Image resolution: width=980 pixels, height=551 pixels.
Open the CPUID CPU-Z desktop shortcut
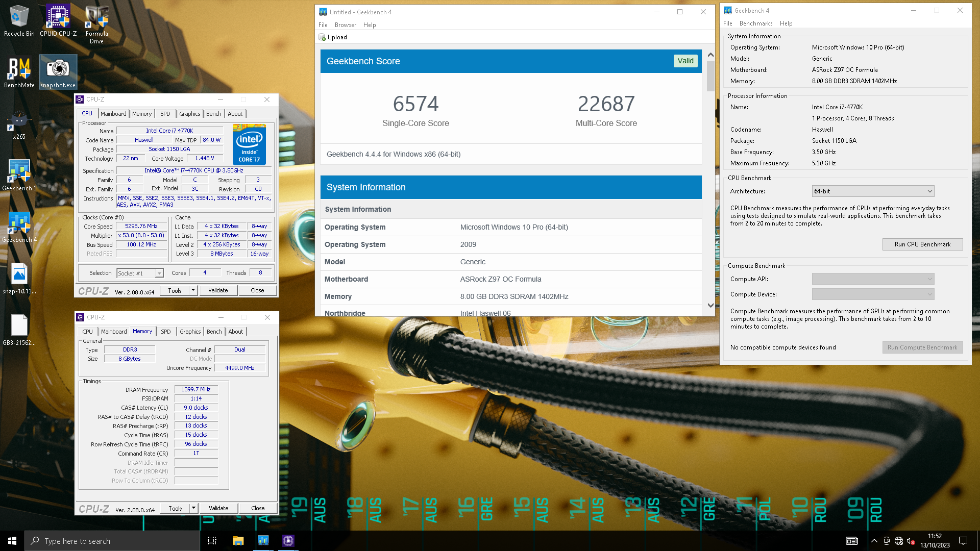tap(58, 20)
